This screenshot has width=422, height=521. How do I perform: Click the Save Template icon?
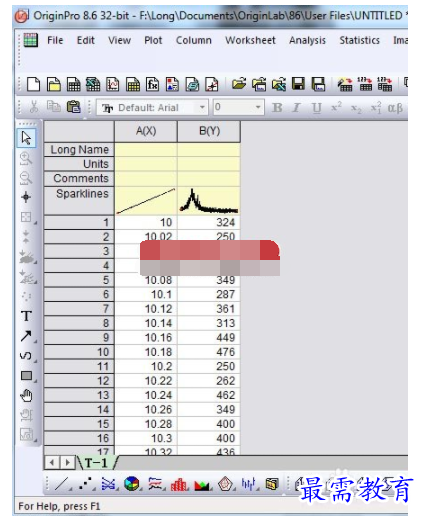tap(318, 84)
